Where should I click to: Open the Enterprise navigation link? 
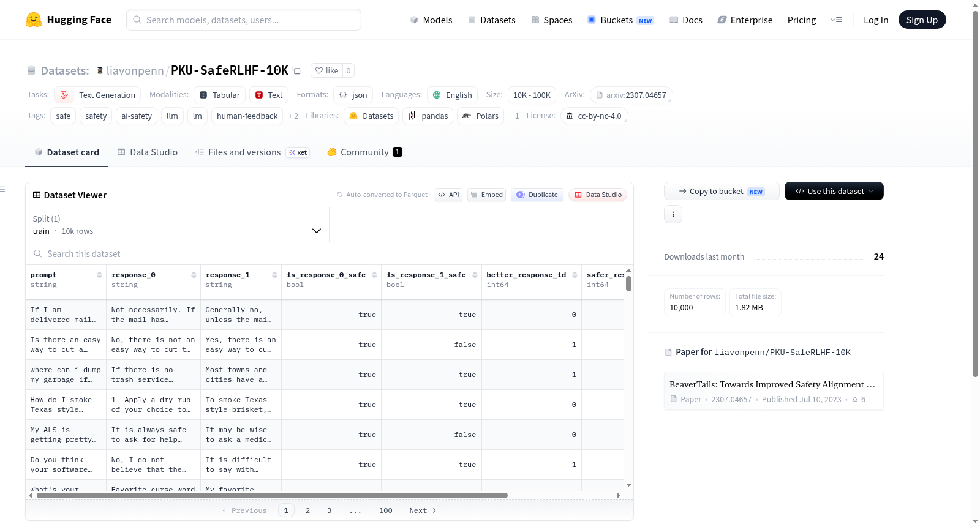745,20
